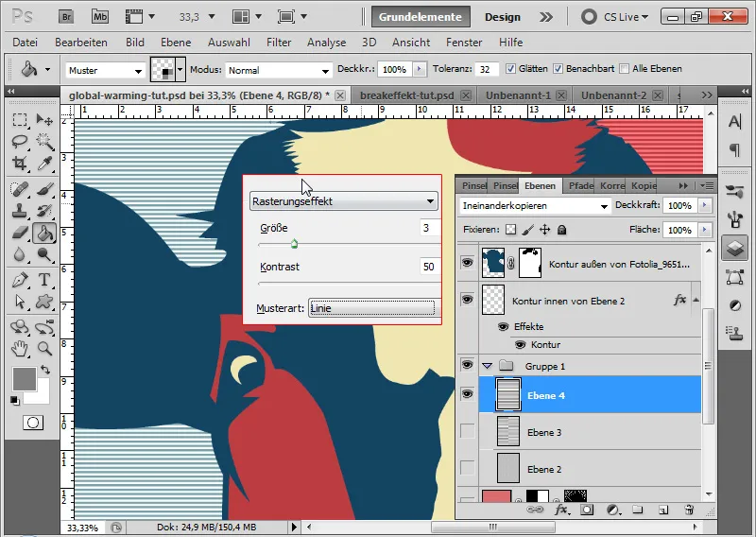Select the Paint Bucket tool
This screenshot has height=537, width=756.
pyautogui.click(x=44, y=233)
